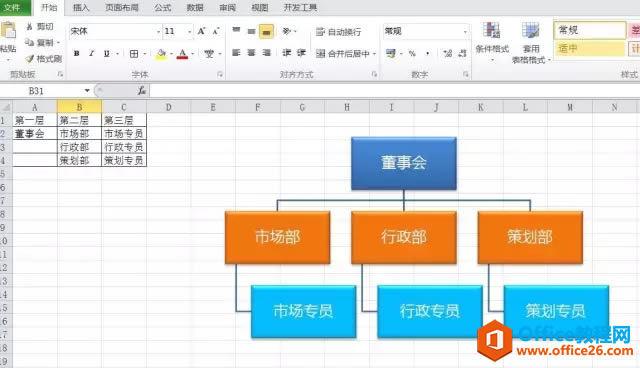Click the phonetic guide (文) icon

click(209, 53)
